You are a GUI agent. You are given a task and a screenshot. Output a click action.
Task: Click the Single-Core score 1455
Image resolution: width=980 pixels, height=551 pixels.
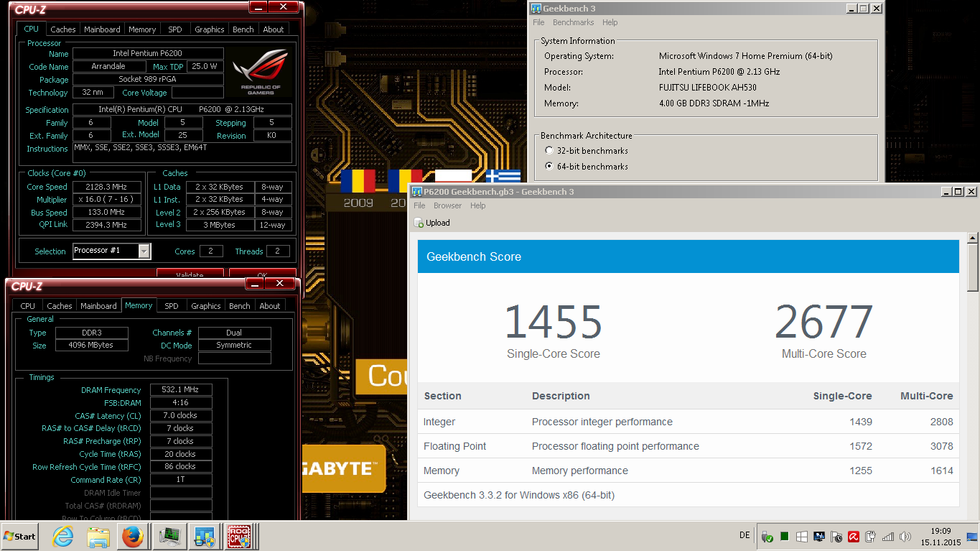tap(554, 323)
